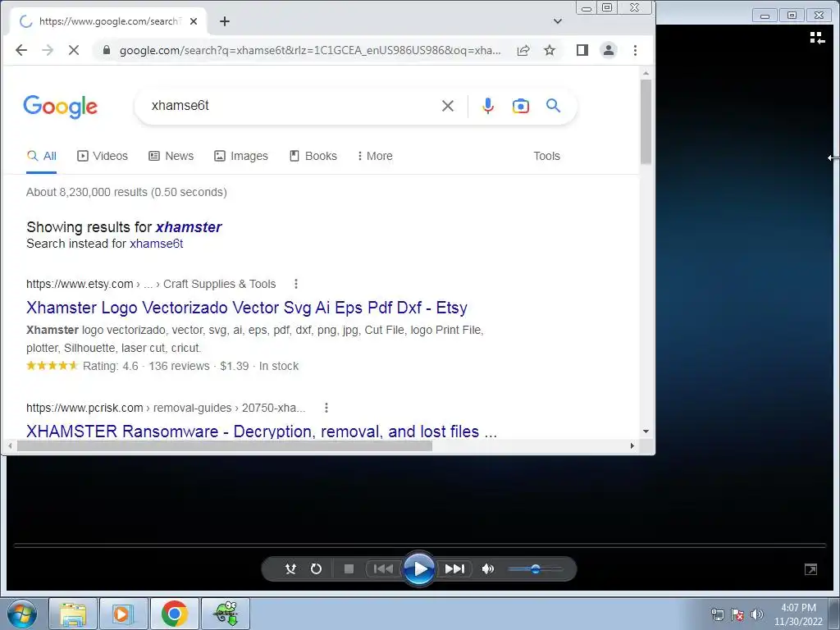Screen dimensions: 840x630
Task: Toggle media player full screen view
Action: tap(811, 569)
